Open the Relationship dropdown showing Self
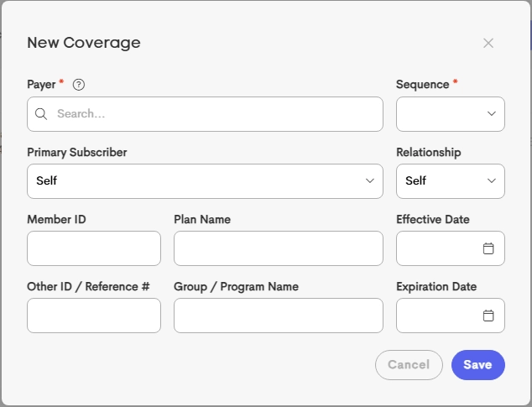 [443, 181]
